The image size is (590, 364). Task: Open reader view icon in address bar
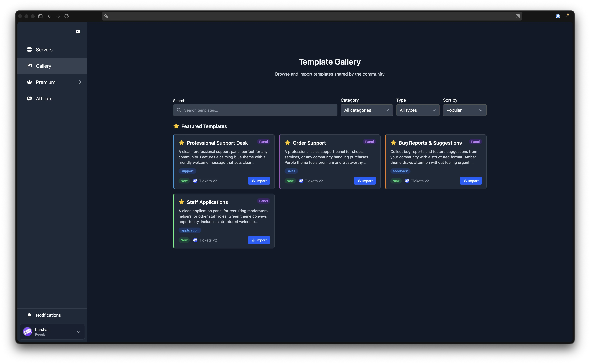pos(518,16)
